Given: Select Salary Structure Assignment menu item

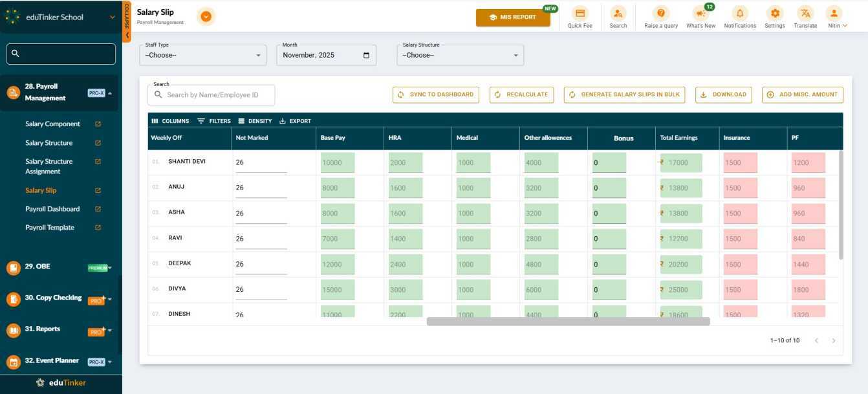Looking at the screenshot, I should click(49, 166).
